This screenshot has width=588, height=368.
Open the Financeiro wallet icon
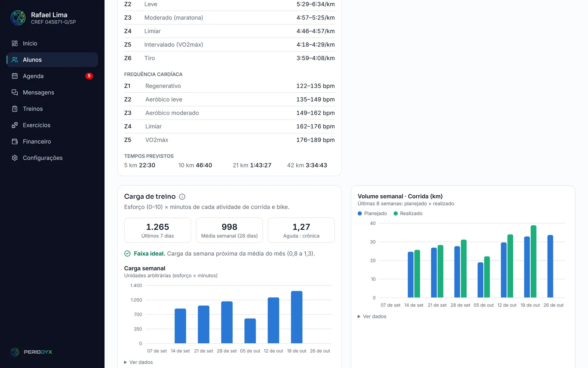coord(15,142)
